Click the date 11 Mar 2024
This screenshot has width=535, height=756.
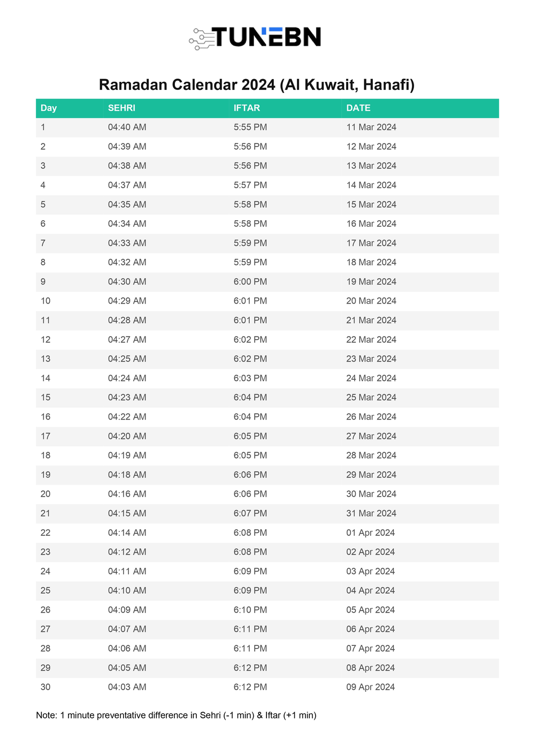coord(371,127)
